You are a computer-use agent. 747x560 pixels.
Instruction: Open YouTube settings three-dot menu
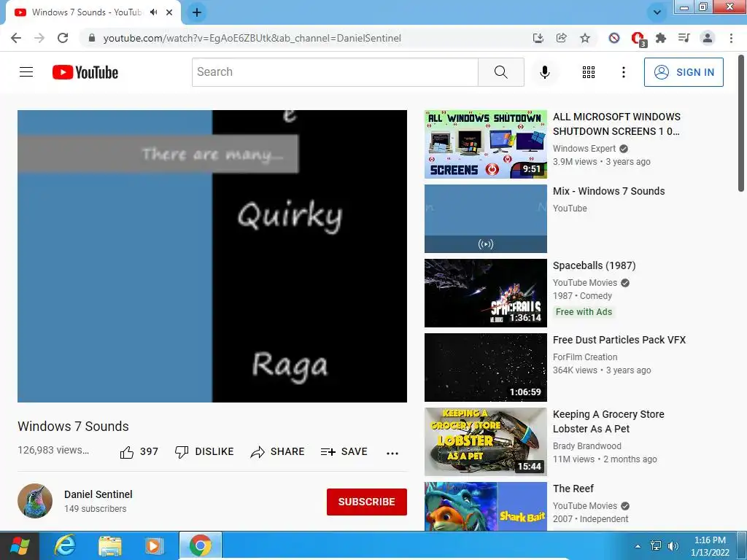[x=623, y=72]
